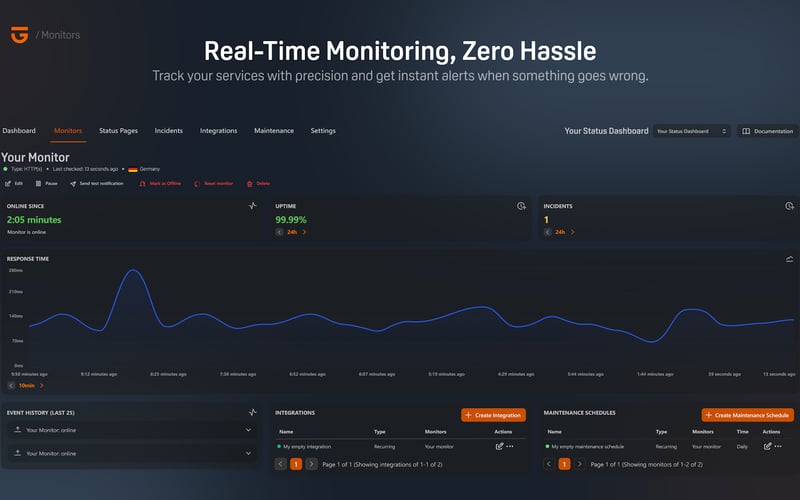The image size is (800, 500).
Task: Click the Create Integration button
Action: click(x=493, y=415)
